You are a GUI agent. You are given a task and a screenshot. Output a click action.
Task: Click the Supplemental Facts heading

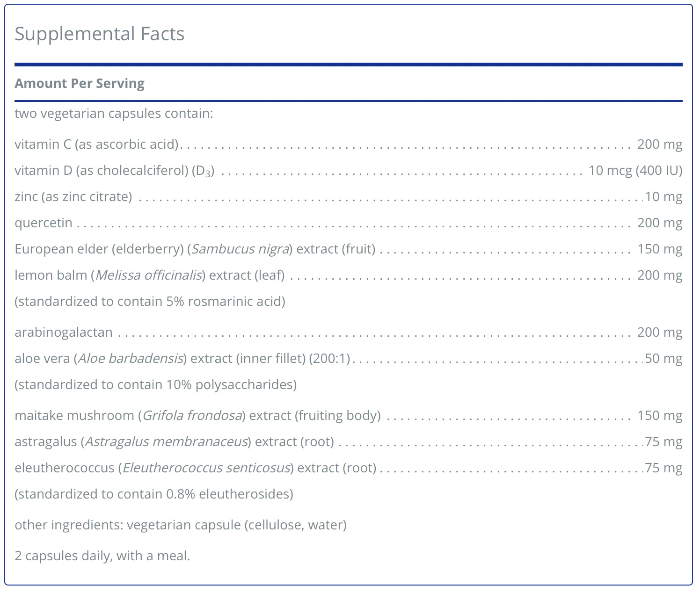point(100,34)
